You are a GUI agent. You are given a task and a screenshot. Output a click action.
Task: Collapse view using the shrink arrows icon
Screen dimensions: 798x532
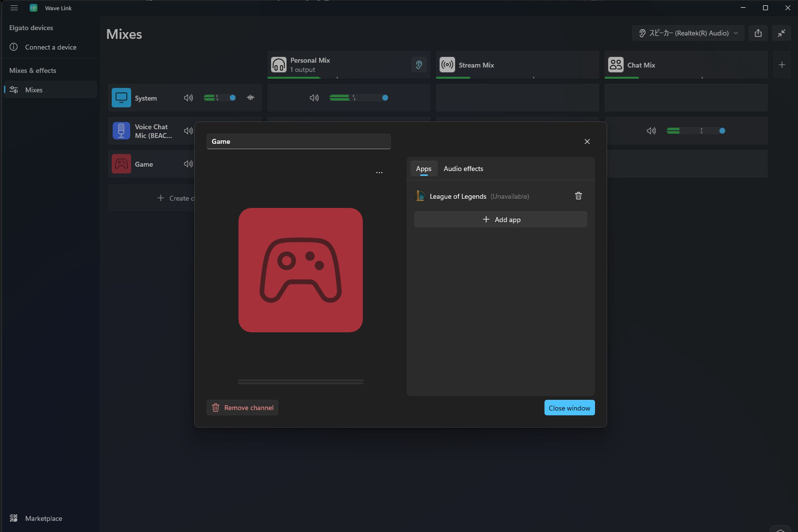pos(781,33)
